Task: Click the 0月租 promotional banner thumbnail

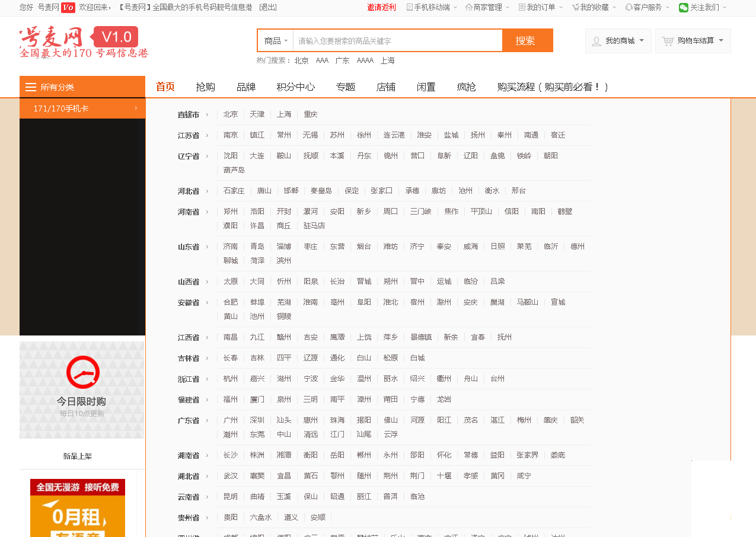Action: tap(78, 508)
